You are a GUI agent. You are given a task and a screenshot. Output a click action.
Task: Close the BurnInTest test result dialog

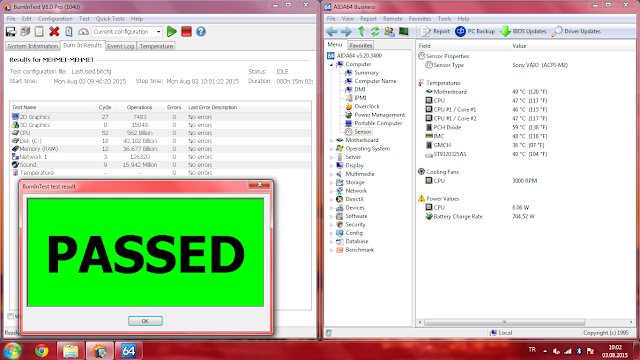point(260,185)
